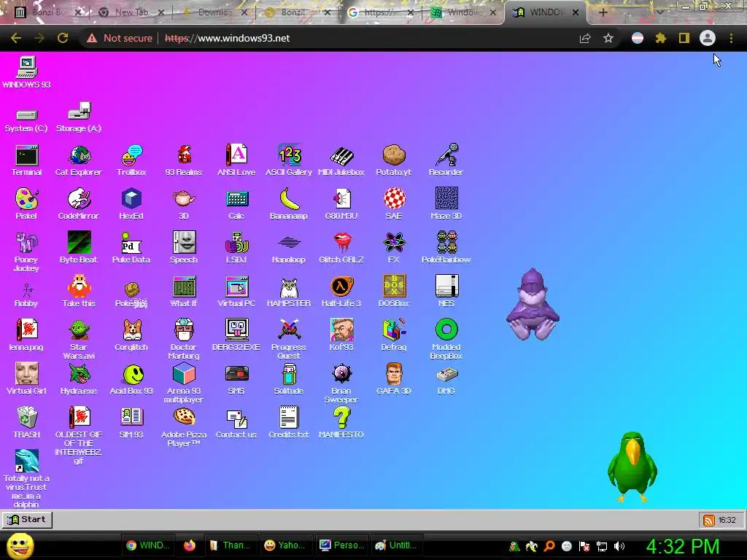The height and width of the screenshot is (560, 747).
Task: Open the Adobe Pizza Player icon
Action: (x=184, y=427)
